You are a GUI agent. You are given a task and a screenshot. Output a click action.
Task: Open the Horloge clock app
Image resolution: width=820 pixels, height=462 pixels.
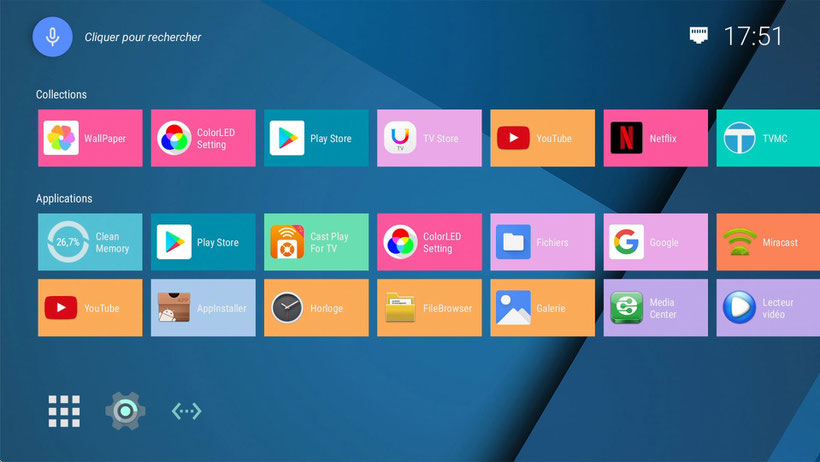pos(316,308)
